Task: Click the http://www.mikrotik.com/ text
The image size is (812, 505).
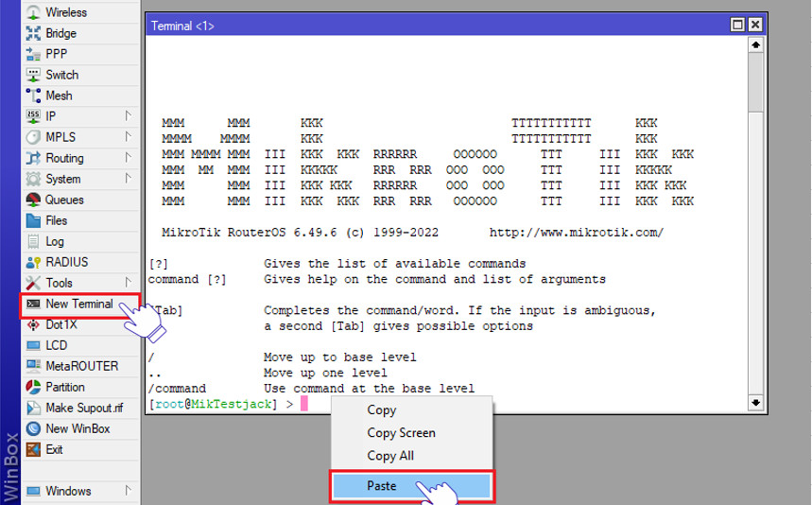Action: pyautogui.click(x=577, y=233)
